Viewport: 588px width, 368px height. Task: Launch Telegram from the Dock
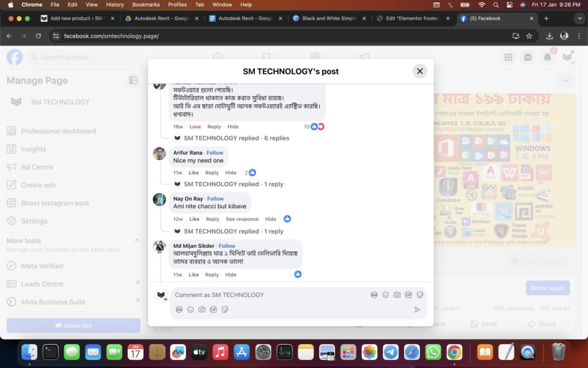pyautogui.click(x=390, y=352)
